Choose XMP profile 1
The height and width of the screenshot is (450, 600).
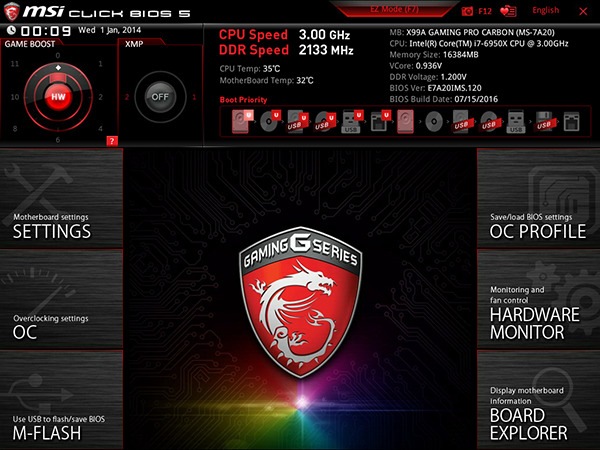coord(194,97)
